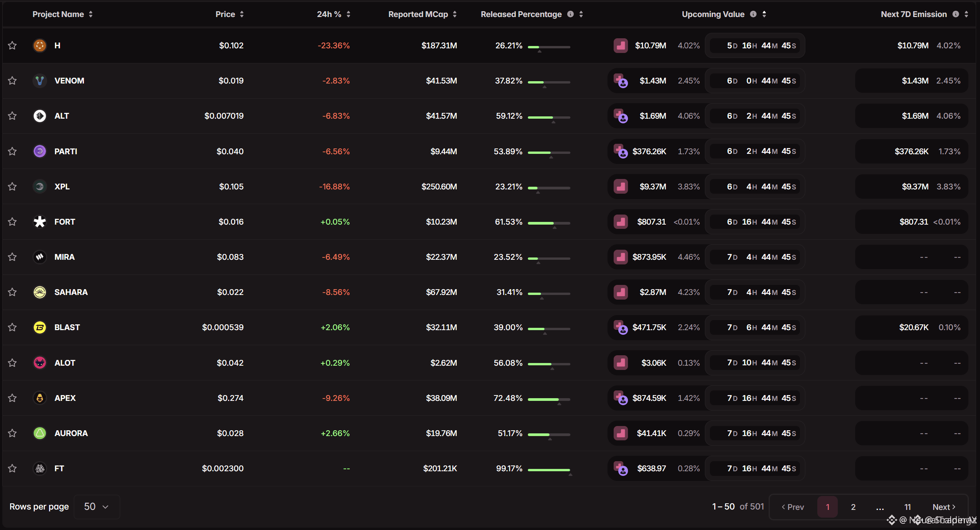Sort by Price column arrows

(x=242, y=14)
